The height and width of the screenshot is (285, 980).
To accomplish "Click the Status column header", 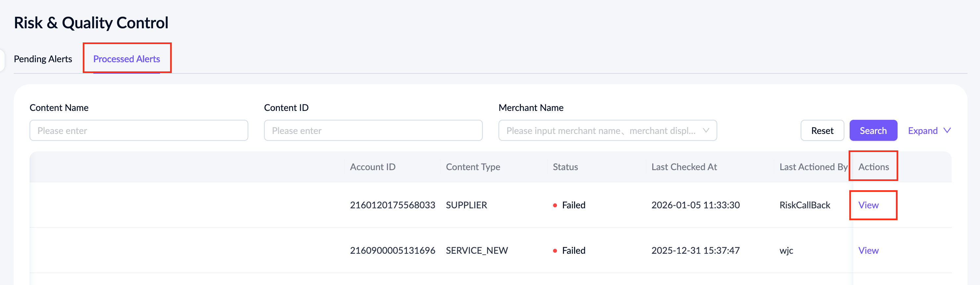I will click(565, 167).
